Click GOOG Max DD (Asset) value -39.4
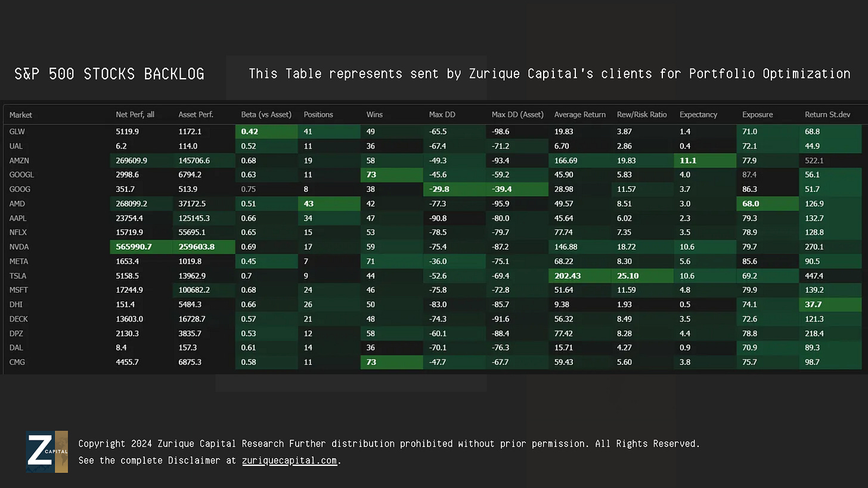This screenshot has height=488, width=868. 501,189
